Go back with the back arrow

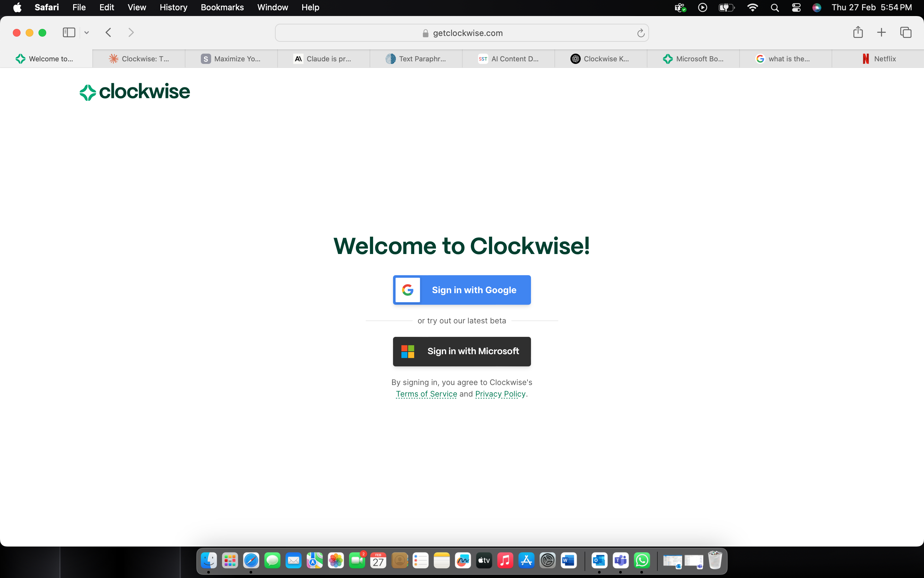click(108, 32)
